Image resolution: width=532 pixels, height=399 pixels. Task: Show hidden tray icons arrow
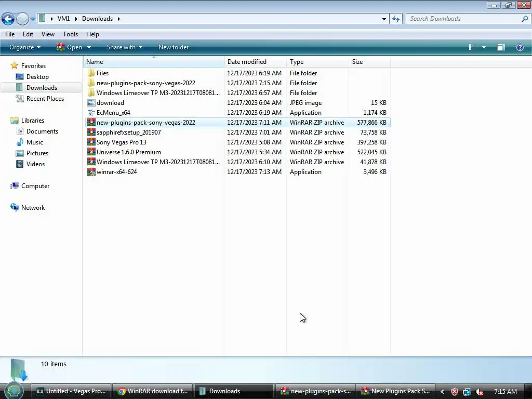(x=442, y=392)
